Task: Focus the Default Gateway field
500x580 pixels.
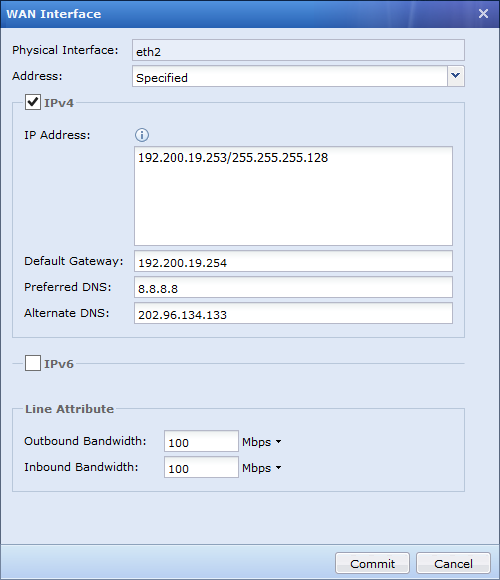Action: click(x=293, y=261)
